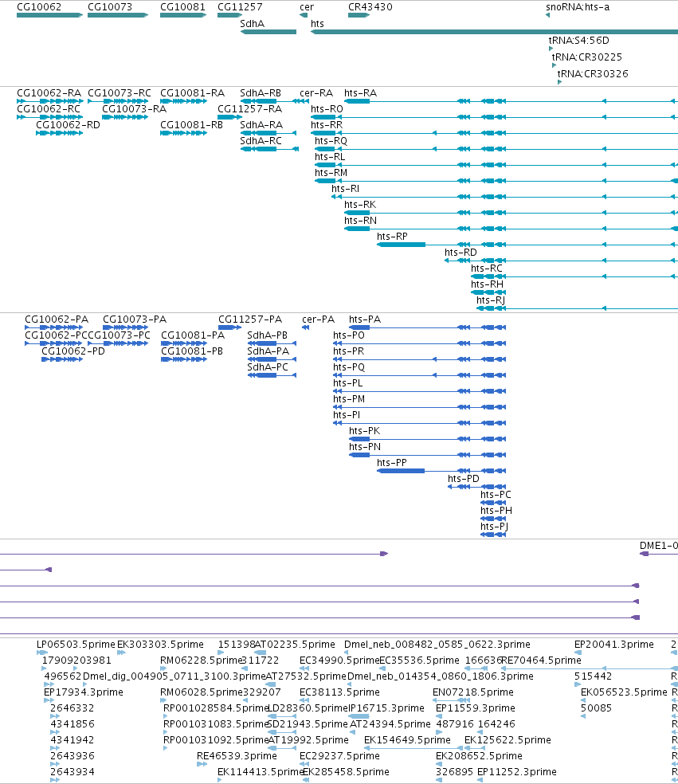Select the hts-PL protein label
Image resolution: width=678 pixels, height=784 pixels.
point(348,383)
